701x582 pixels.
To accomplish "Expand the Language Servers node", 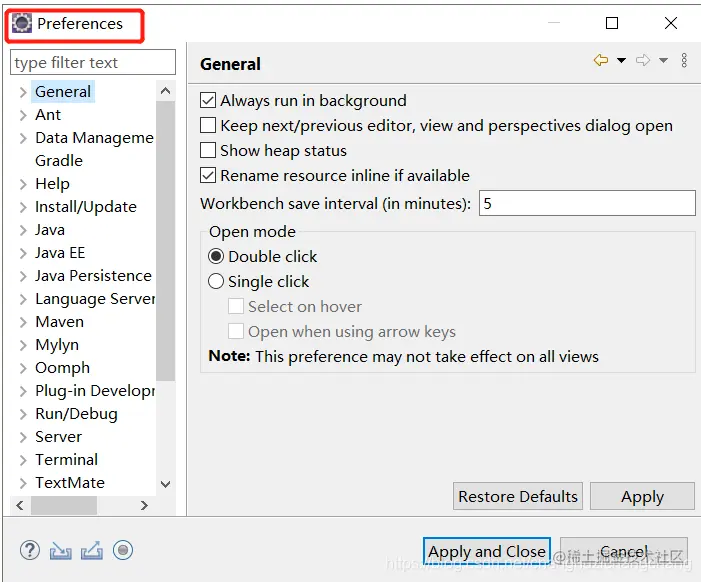I will pyautogui.click(x=23, y=299).
